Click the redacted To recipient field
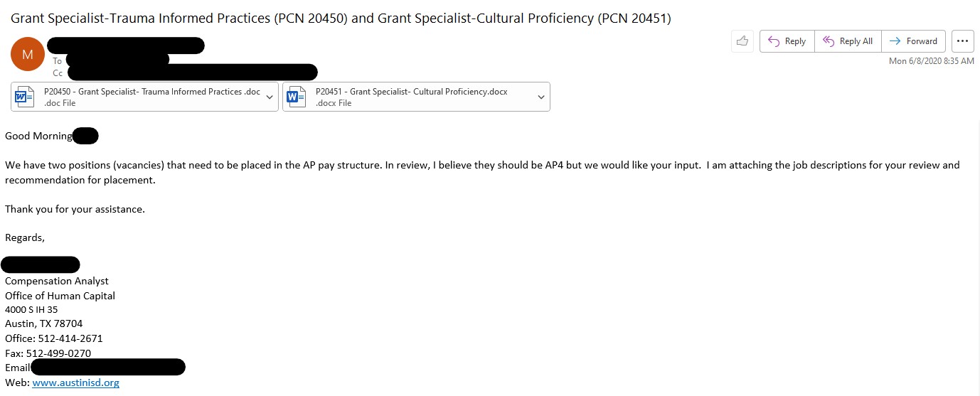Screen dimensions: 980x396 (117, 60)
